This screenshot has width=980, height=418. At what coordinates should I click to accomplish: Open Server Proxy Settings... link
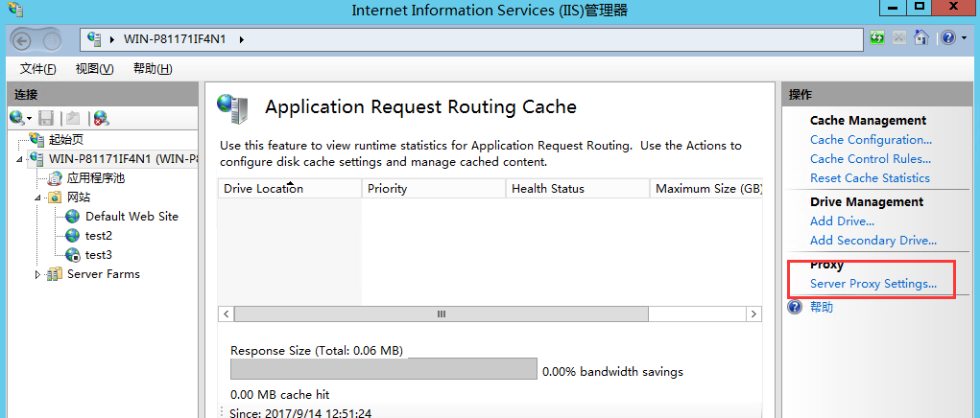tap(873, 284)
